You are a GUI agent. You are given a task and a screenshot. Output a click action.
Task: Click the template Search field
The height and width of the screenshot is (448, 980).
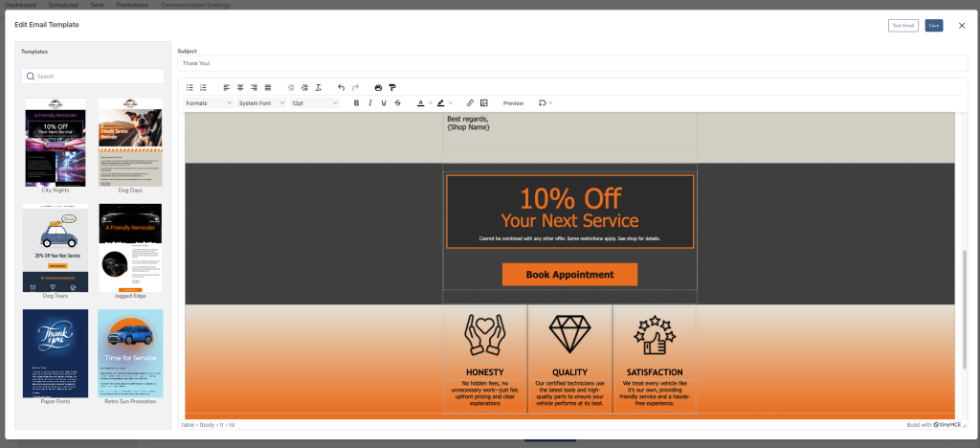pos(93,77)
